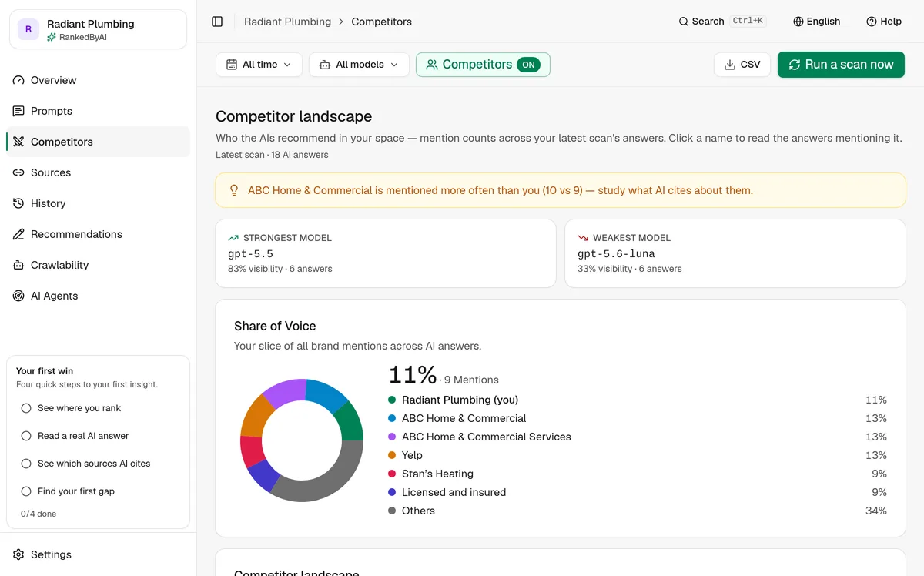
Task: Click 'Latest scan · 18 AI answers' text
Action: tap(272, 155)
